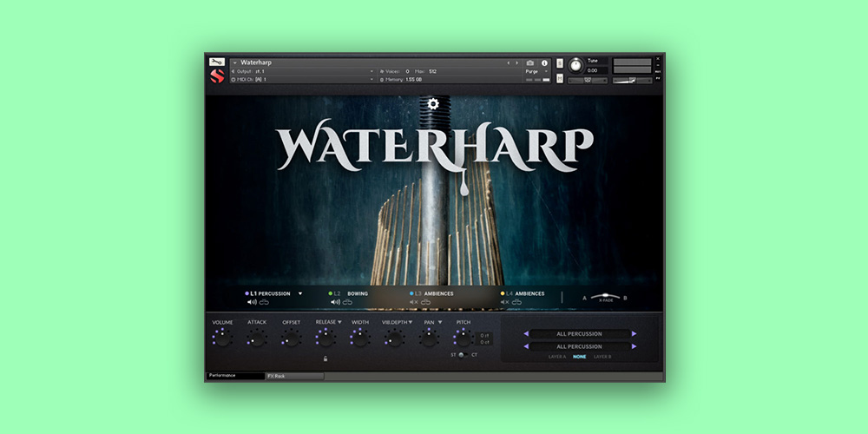Click the purple L1 layer dot
868x434 pixels.
247,293
